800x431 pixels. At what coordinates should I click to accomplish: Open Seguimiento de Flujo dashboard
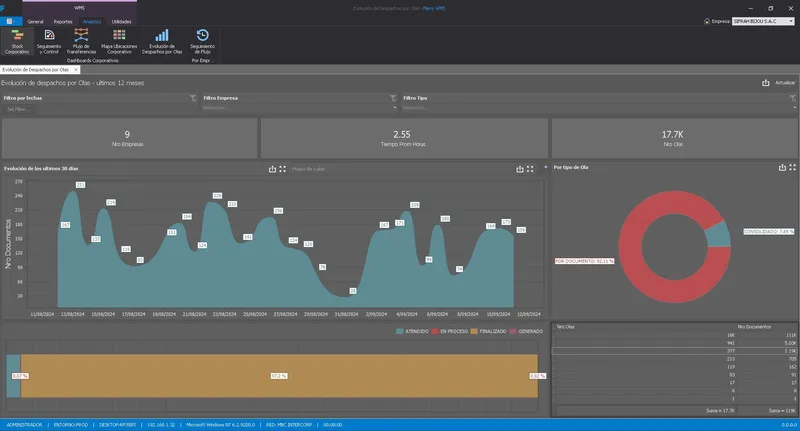tap(203, 41)
